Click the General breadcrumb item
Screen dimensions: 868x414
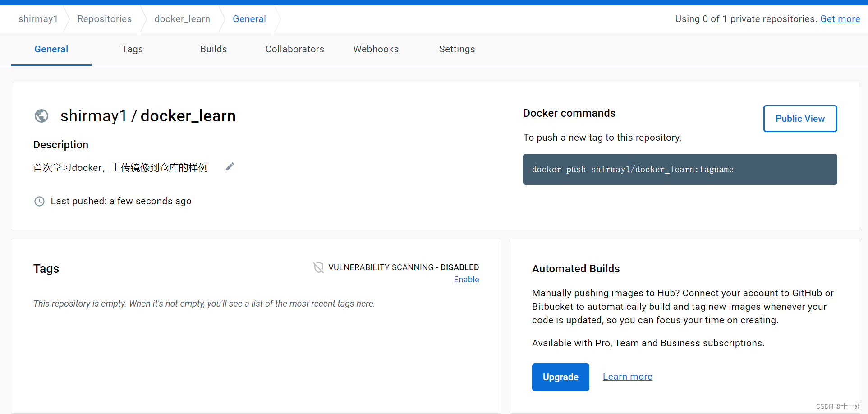[x=249, y=19]
